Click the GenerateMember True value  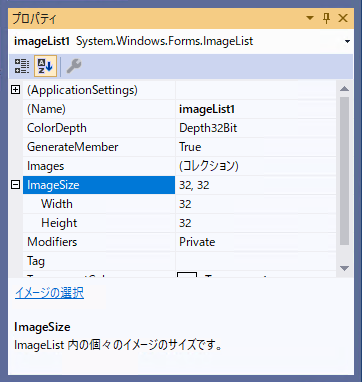(255, 147)
